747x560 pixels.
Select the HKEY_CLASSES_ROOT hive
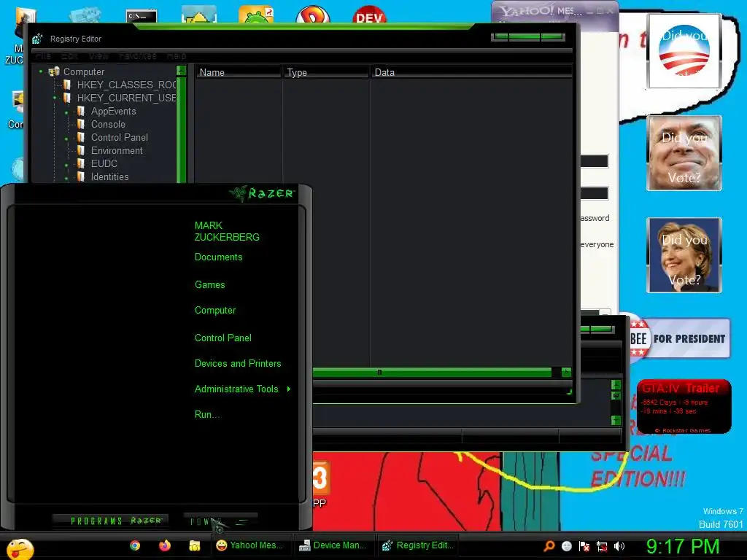(x=127, y=85)
